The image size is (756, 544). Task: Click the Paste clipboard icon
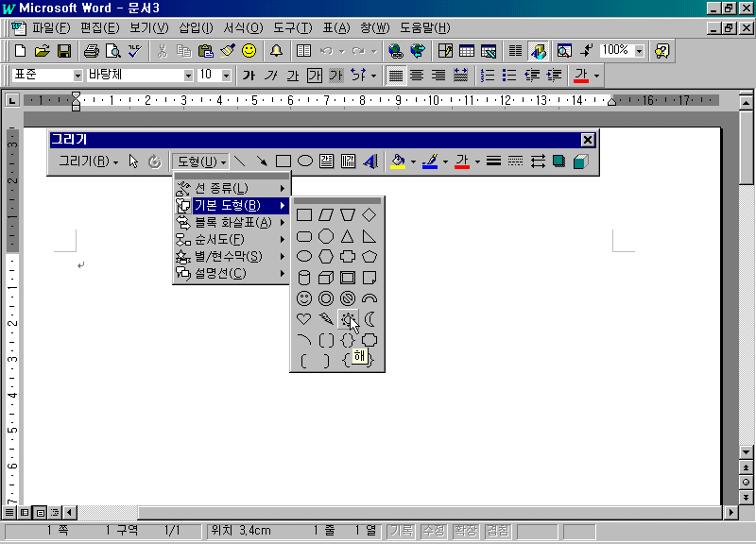point(205,51)
